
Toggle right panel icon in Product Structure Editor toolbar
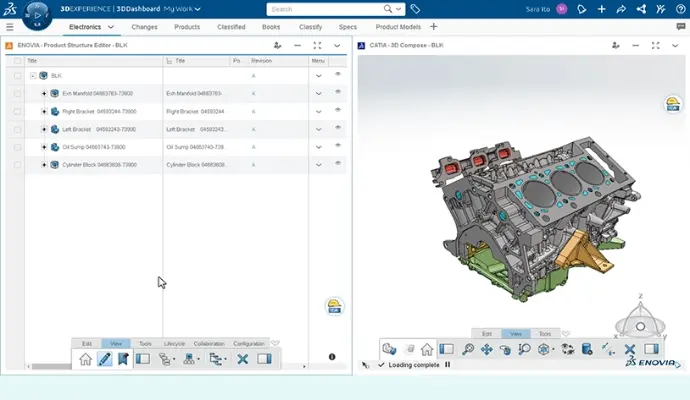pos(264,359)
